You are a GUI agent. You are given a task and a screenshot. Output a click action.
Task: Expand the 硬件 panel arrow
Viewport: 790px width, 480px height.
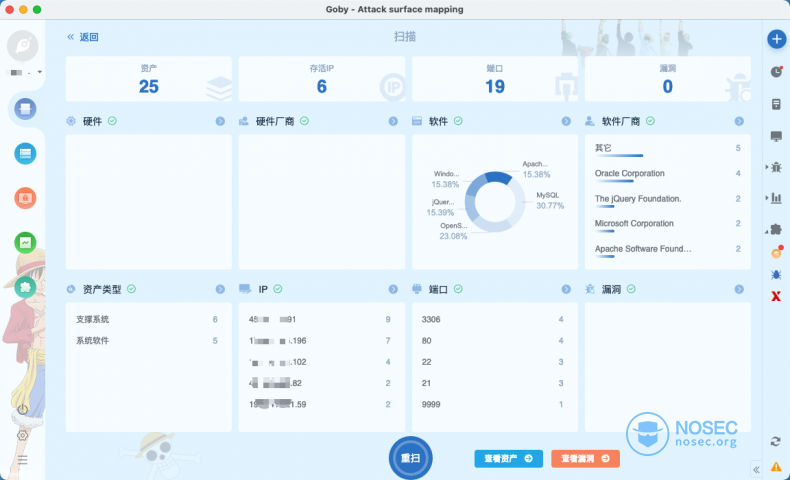coord(220,121)
